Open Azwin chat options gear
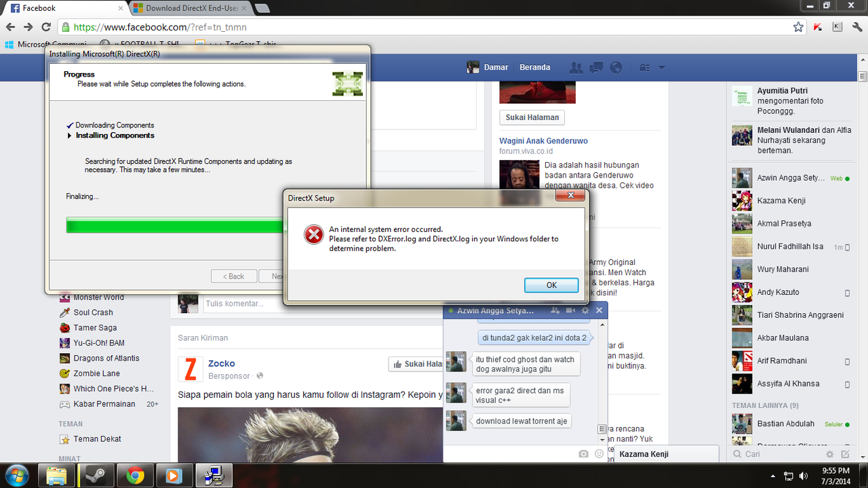868x488 pixels. click(x=585, y=310)
